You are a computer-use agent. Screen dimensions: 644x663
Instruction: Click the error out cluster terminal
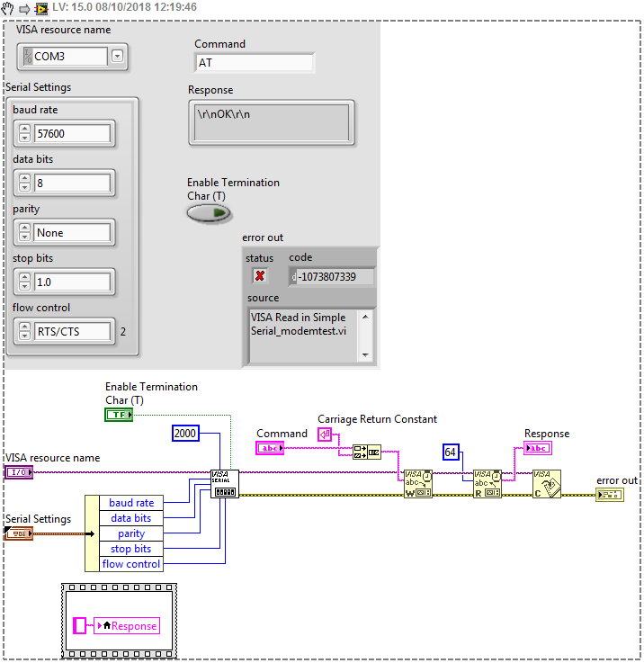[x=609, y=495]
